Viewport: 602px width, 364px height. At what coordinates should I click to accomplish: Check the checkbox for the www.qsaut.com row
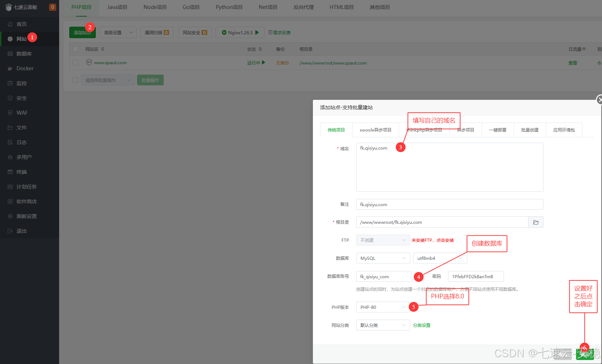pos(75,62)
